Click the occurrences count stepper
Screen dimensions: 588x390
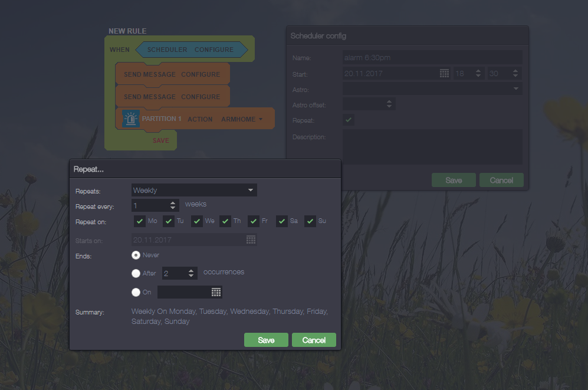coord(191,273)
